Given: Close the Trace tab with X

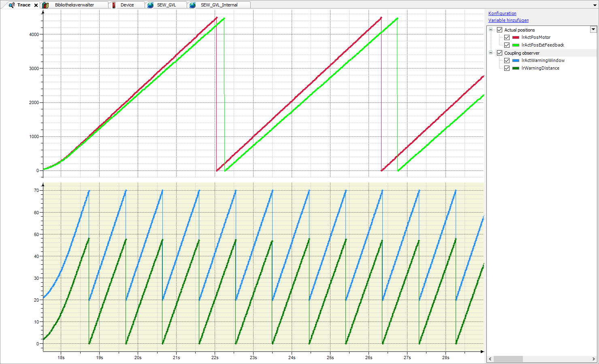Looking at the screenshot, I should [36, 5].
